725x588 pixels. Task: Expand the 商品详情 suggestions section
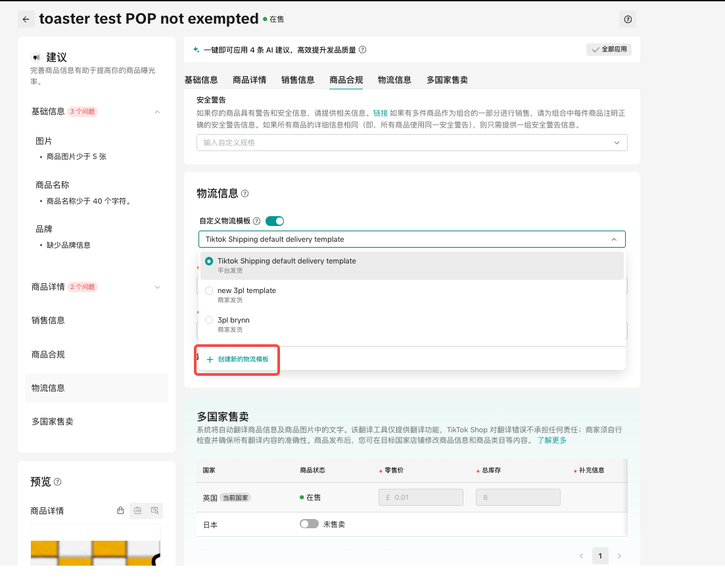click(x=157, y=287)
